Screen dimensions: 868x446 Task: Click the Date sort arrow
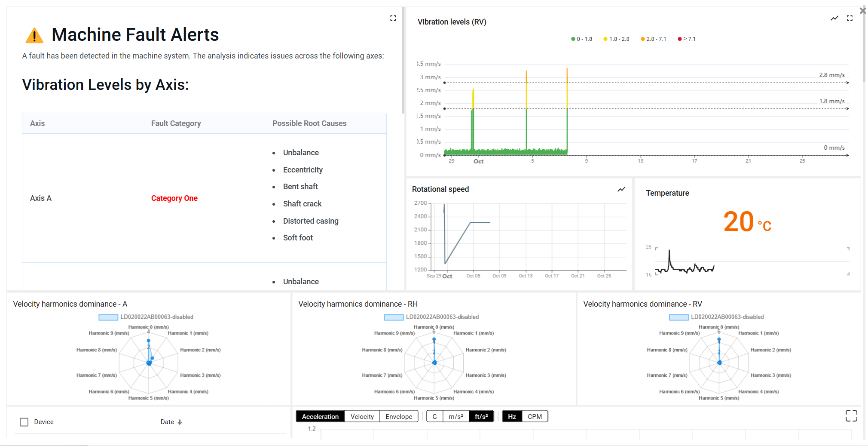coord(180,422)
